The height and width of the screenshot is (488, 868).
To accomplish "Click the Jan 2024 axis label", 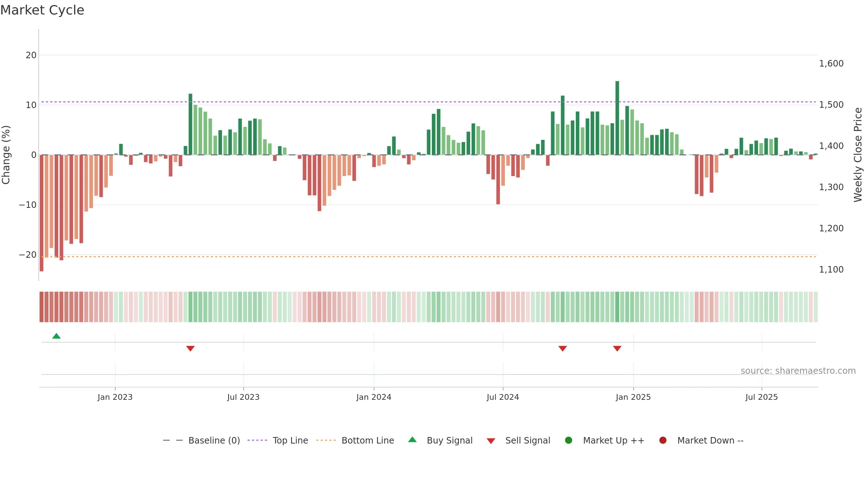I will [x=374, y=397].
